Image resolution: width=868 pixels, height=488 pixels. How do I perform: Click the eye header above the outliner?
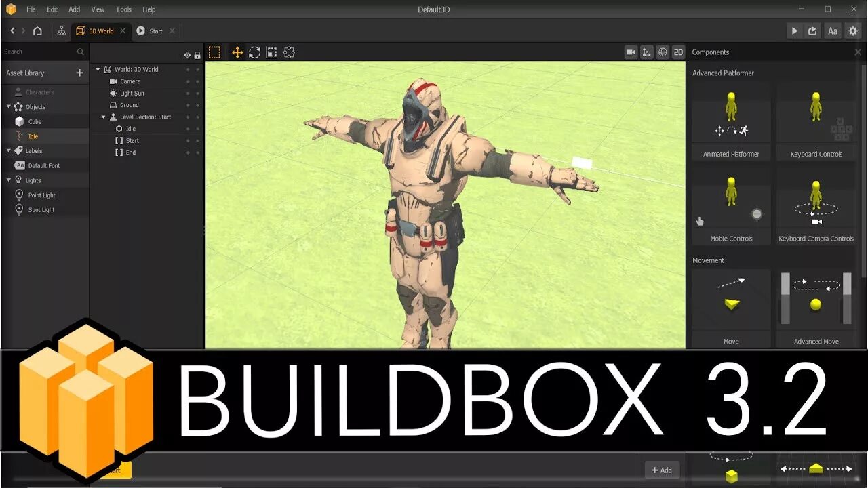coord(187,55)
